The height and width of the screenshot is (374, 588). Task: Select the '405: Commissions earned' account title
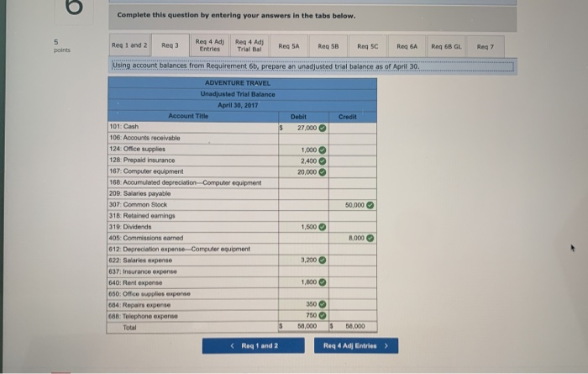coord(146,238)
